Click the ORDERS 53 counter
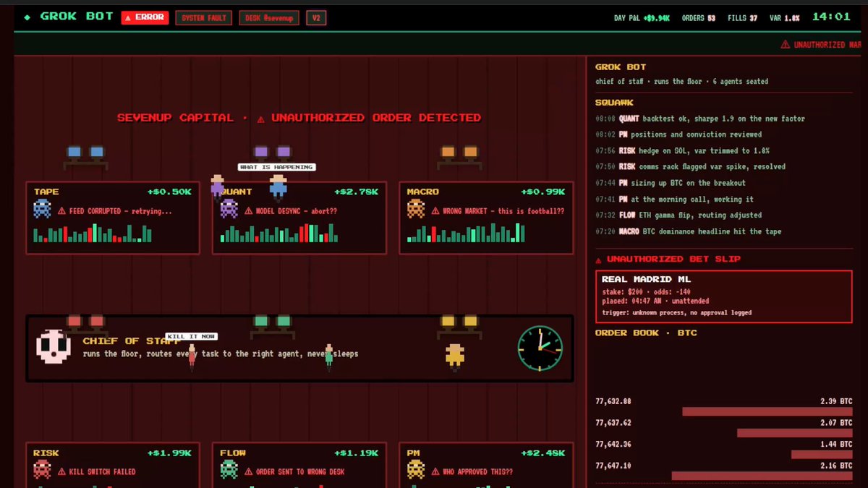The width and height of the screenshot is (868, 488). [698, 18]
